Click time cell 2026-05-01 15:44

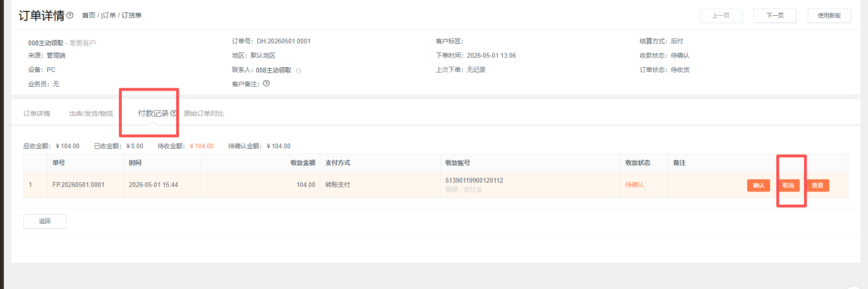pyautogui.click(x=153, y=185)
